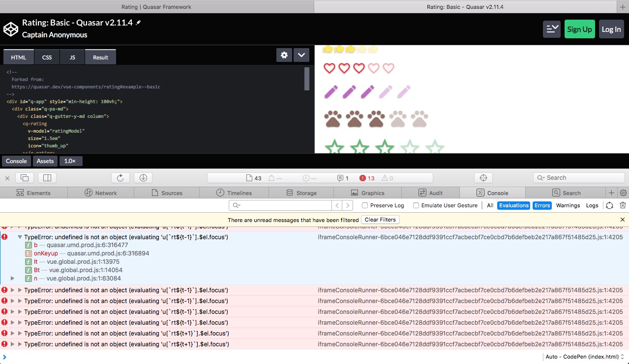629x364 pixels.
Task: Add a new inspector tab with the plus icon
Action: click(611, 193)
